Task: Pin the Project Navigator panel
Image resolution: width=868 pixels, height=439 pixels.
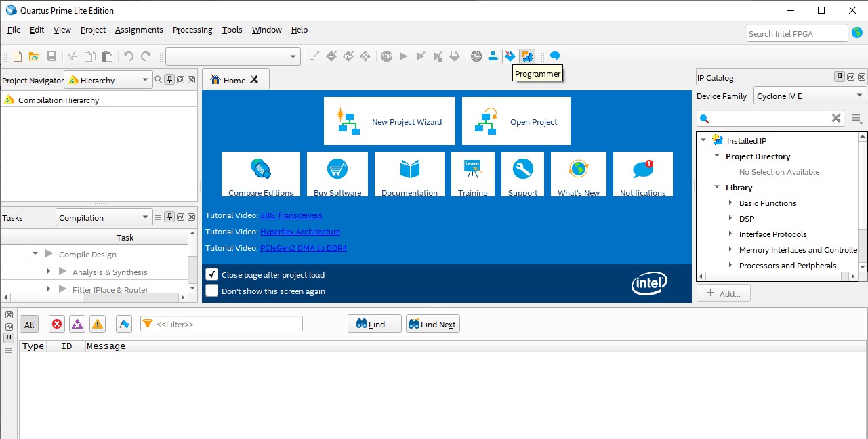Action: (x=170, y=80)
